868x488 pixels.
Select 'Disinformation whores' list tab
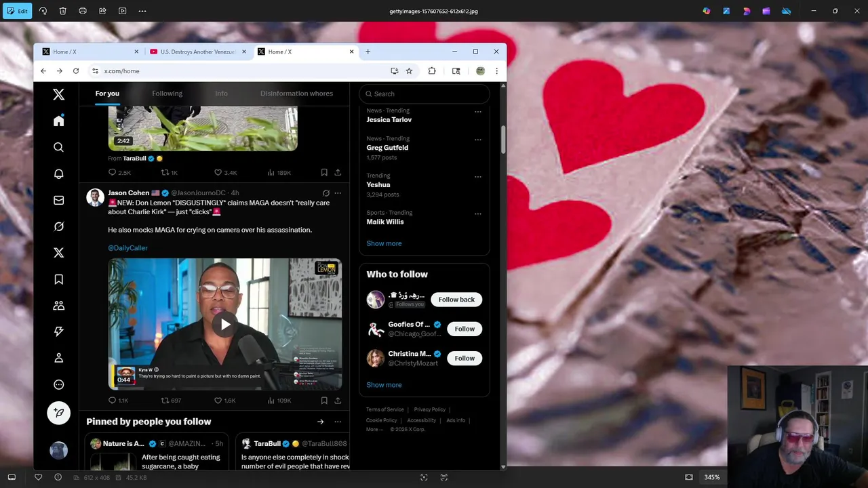296,94
